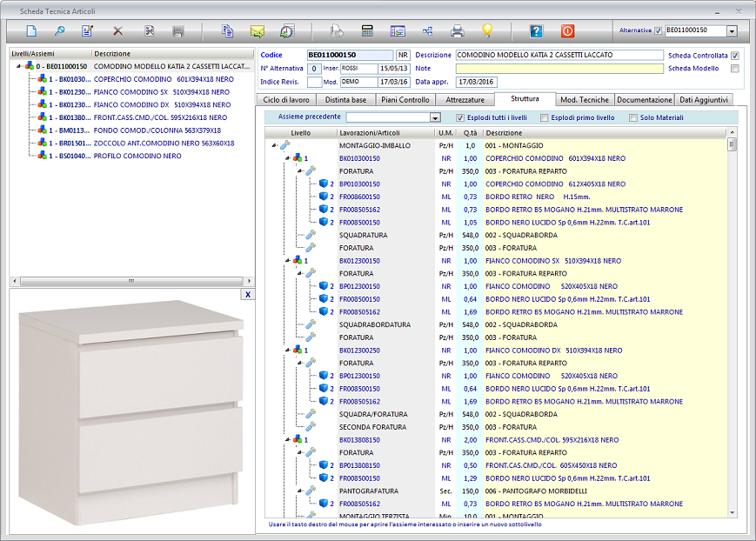Enable the Scheda Modello checkbox

735,69
